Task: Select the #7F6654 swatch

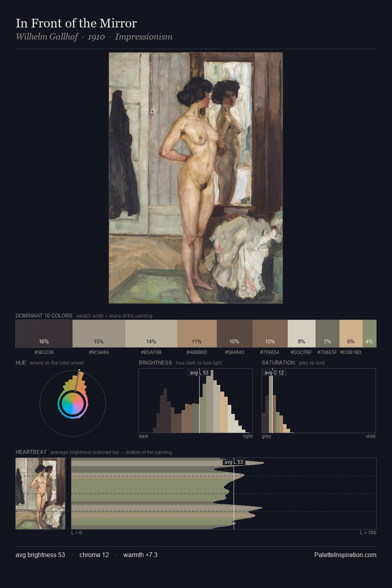Action: 270,334
